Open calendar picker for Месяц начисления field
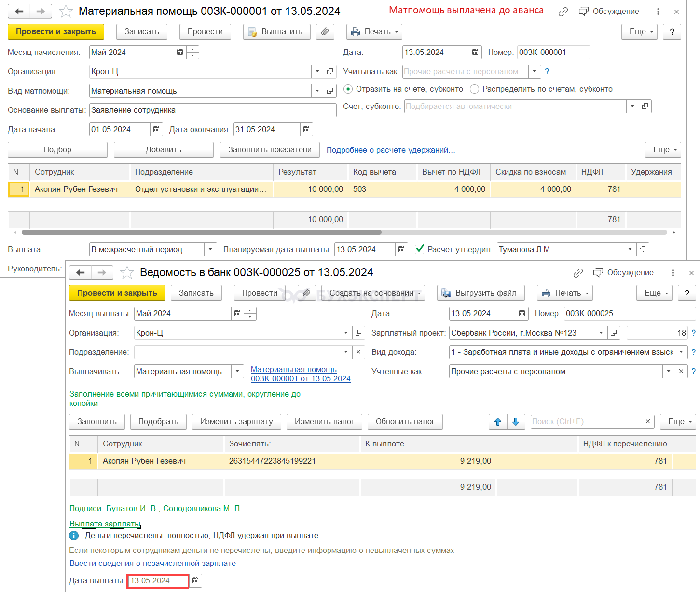Screen dimensions: 700x592 point(180,52)
